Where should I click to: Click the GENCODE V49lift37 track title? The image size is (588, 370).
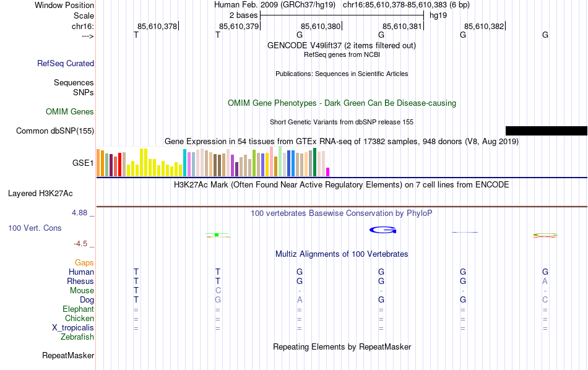pos(341,45)
